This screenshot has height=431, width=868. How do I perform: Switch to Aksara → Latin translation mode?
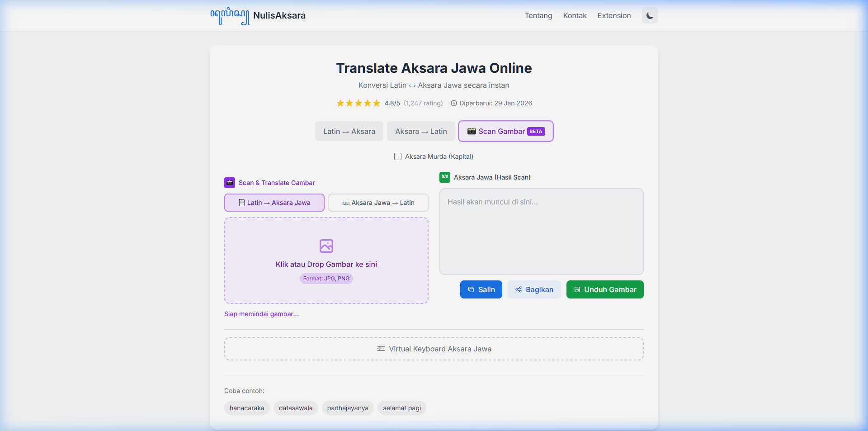[420, 131]
